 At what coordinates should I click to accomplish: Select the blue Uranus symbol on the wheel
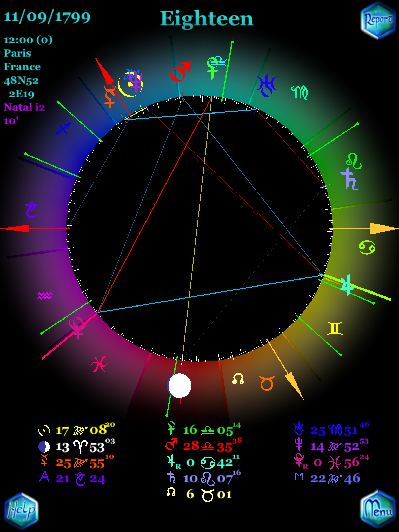[x=267, y=85]
